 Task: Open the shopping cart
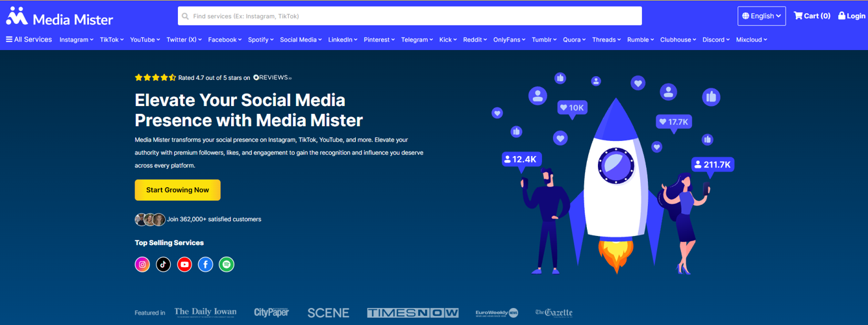coord(812,16)
